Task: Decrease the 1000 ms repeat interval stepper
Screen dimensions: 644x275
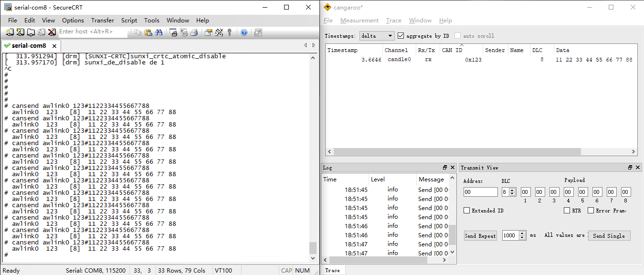Action: click(522, 238)
